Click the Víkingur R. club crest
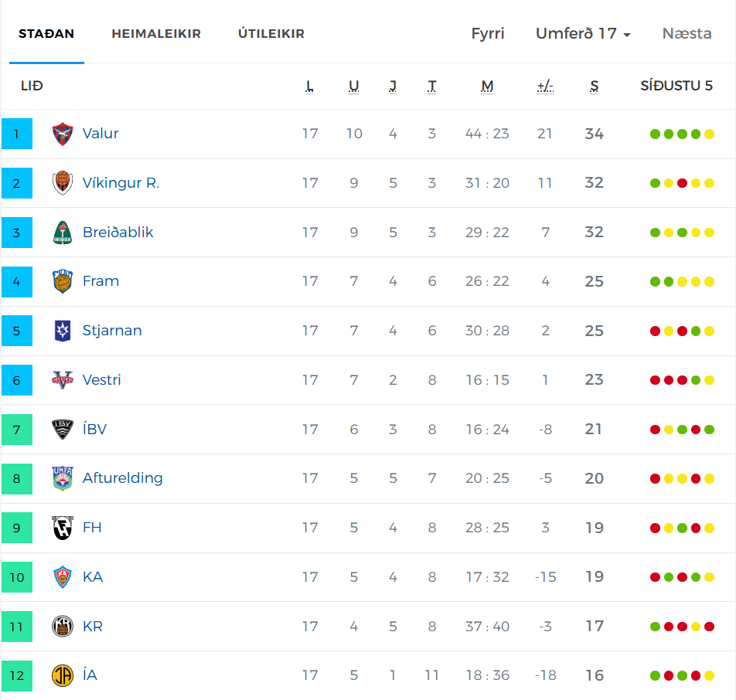736x700 pixels. coord(63,183)
